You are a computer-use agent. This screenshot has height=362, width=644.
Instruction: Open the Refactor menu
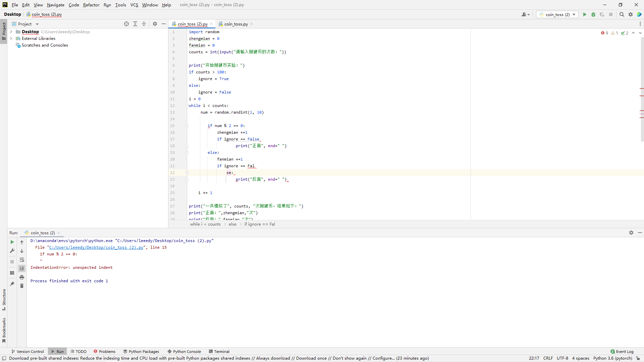pyautogui.click(x=91, y=5)
